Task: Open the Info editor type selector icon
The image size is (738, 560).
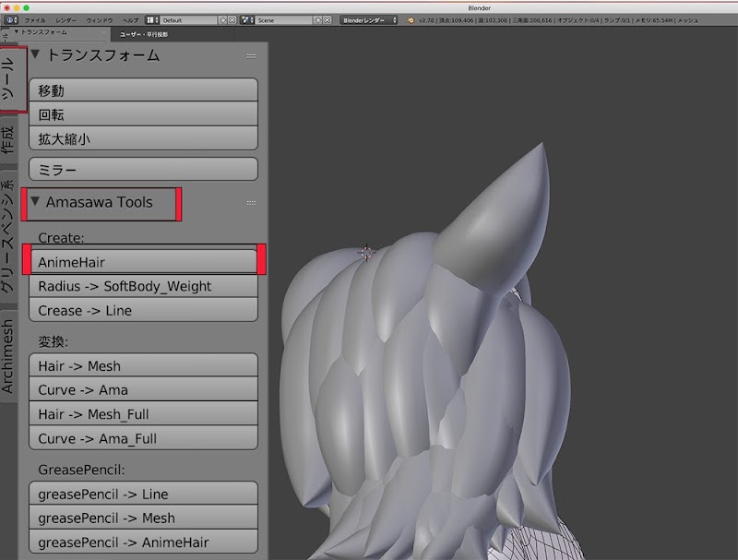Action: [11, 20]
